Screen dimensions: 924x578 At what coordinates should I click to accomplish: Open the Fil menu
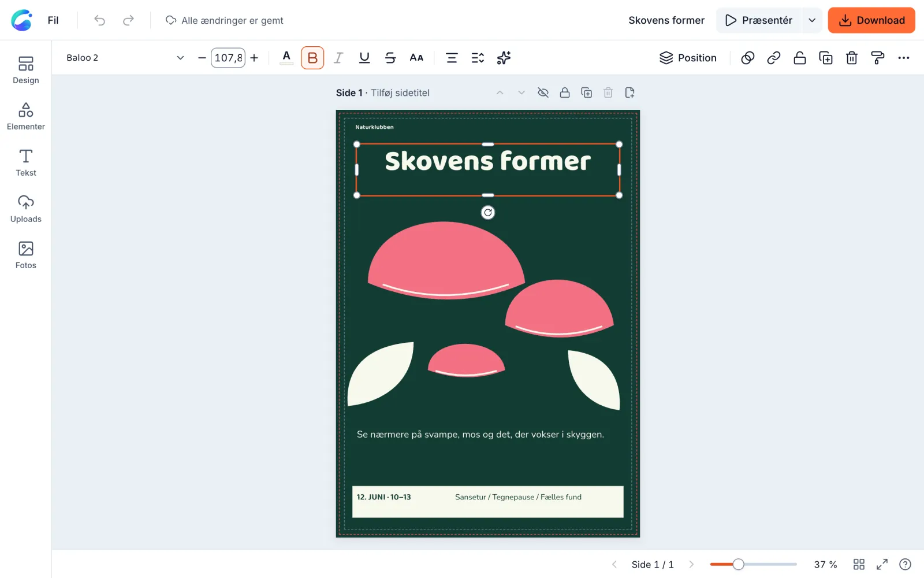pyautogui.click(x=53, y=20)
